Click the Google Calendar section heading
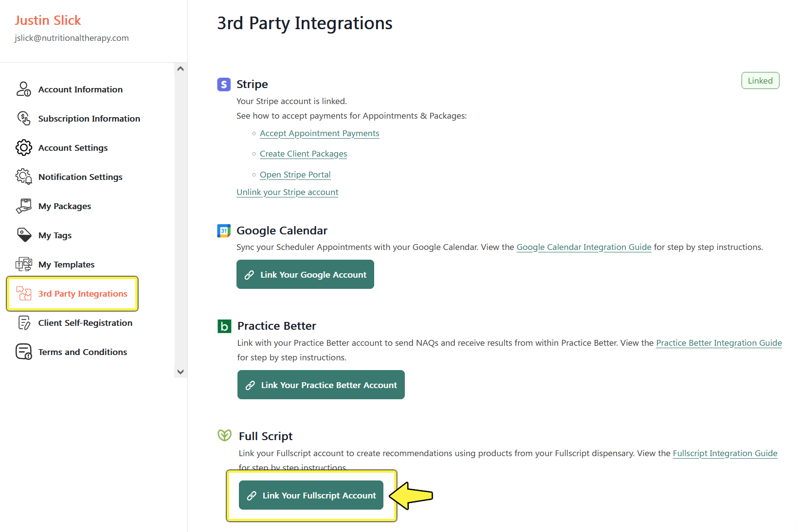The image size is (797, 532). coord(282,231)
